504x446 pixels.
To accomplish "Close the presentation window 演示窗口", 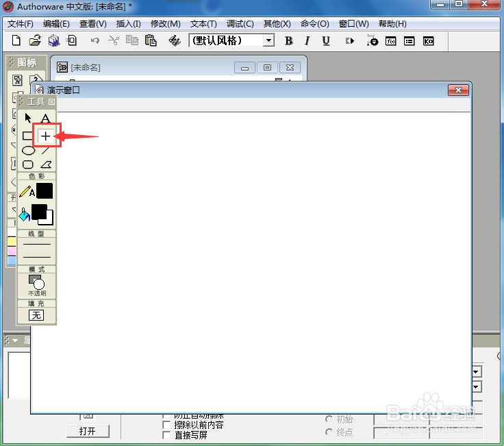I will [458, 90].
